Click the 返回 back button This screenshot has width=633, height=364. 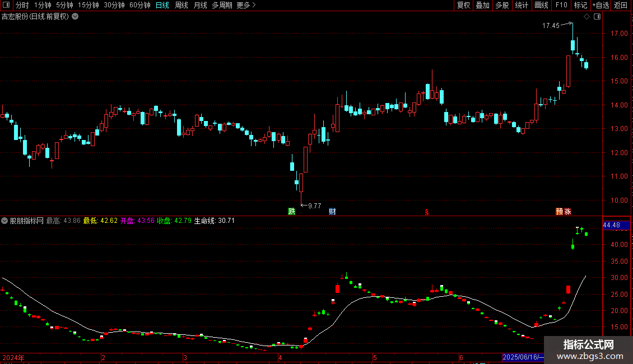(621, 5)
